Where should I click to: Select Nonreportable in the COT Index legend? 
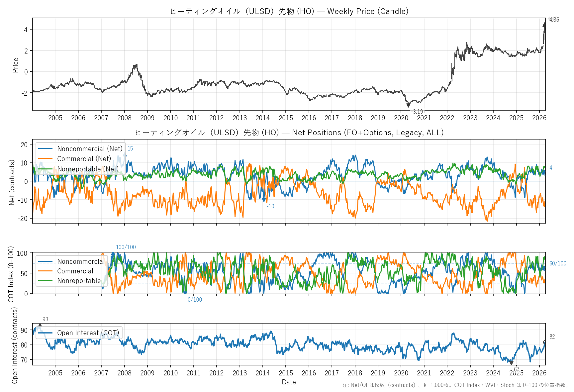pos(79,281)
